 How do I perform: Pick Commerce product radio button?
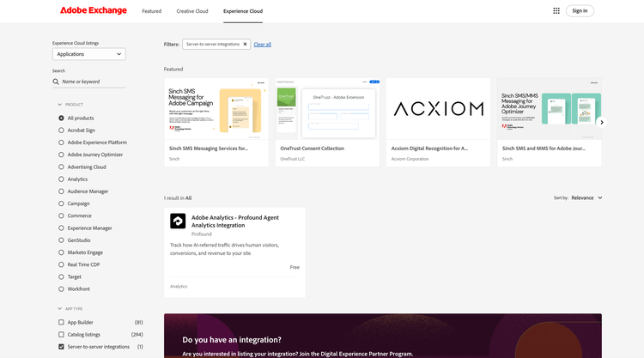[x=61, y=215]
